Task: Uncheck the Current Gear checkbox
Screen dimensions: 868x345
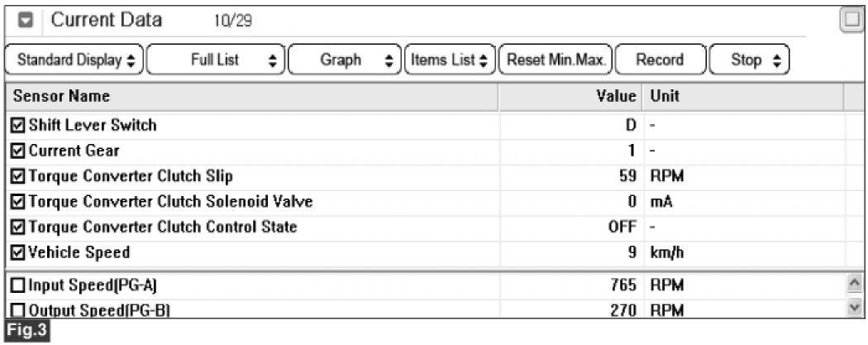Action: pyautogui.click(x=17, y=151)
